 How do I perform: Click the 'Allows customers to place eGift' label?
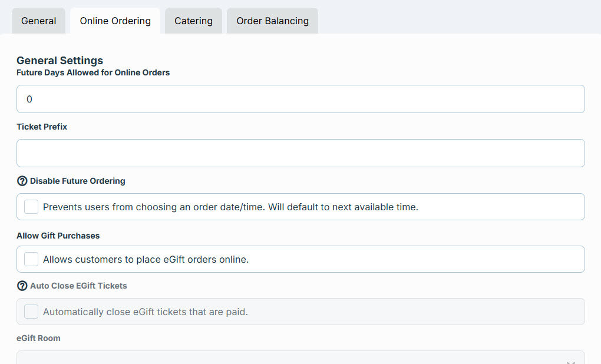146,260
